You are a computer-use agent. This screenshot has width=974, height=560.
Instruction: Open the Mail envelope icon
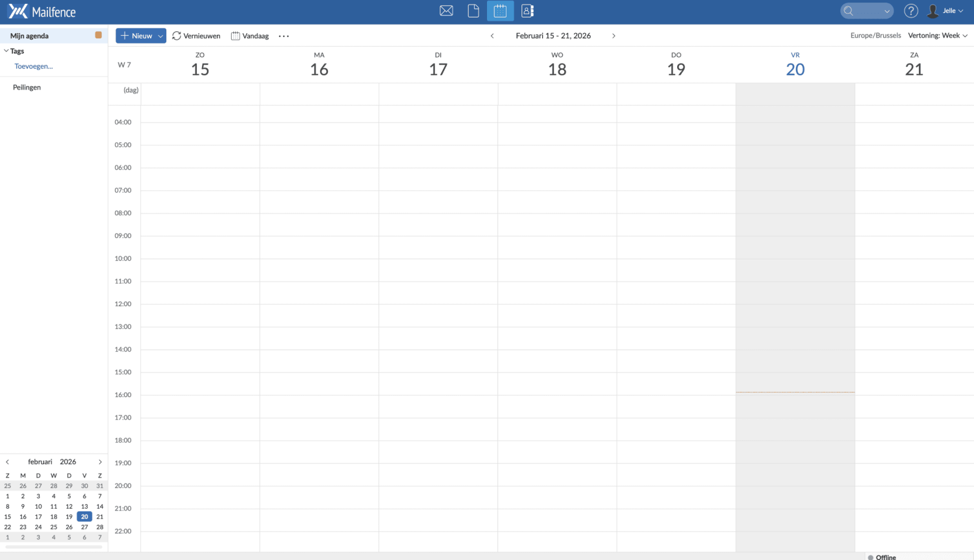pyautogui.click(x=446, y=11)
